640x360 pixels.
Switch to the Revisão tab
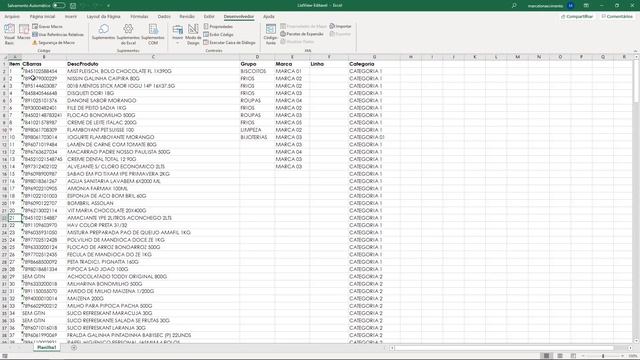187,17
